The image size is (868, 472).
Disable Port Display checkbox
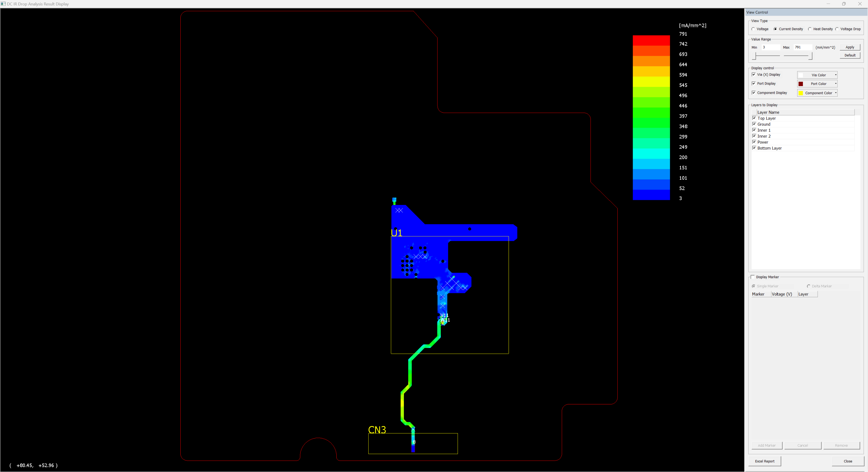pos(754,83)
